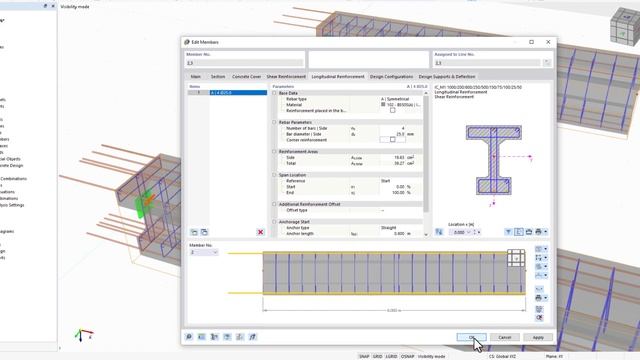Open print dropdown in member view toolbar

546,298
